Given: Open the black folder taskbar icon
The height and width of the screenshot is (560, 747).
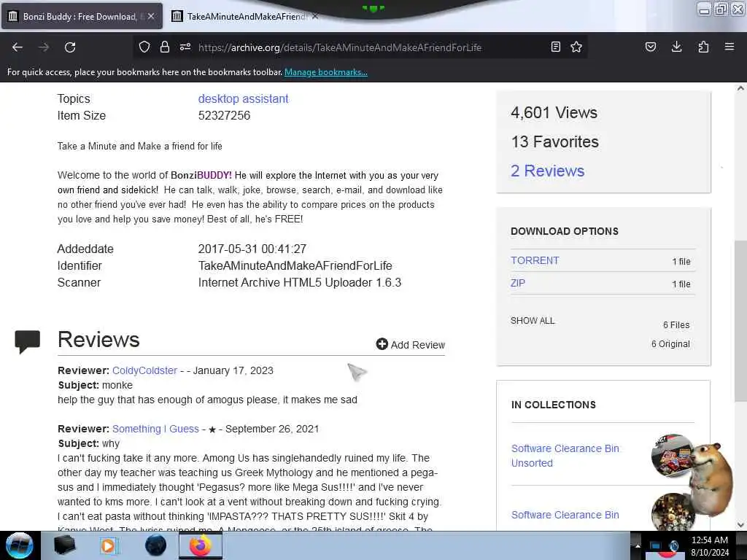Looking at the screenshot, I should (x=64, y=545).
